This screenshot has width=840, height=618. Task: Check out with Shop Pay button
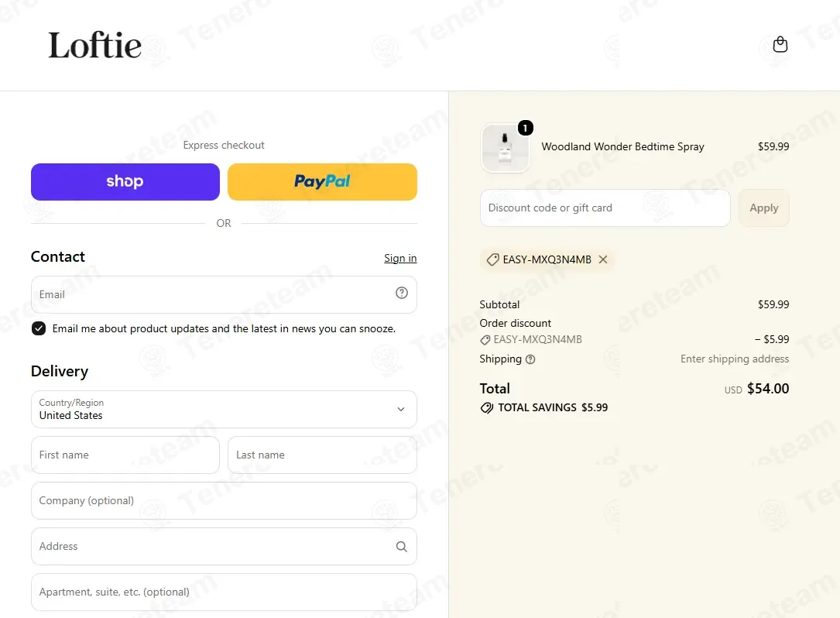point(125,182)
